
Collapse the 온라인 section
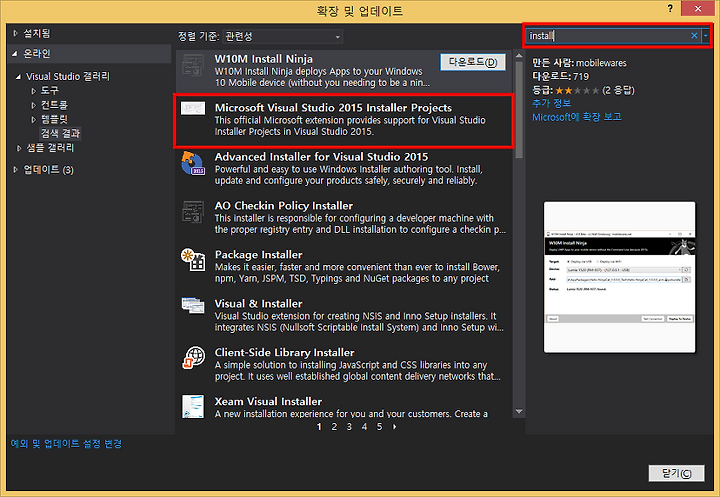(15, 54)
